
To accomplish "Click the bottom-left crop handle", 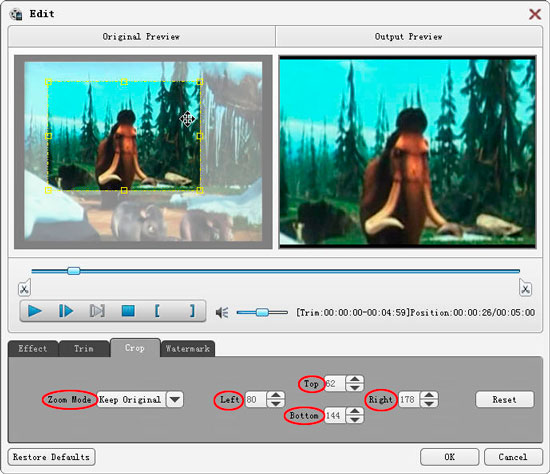I will click(48, 190).
